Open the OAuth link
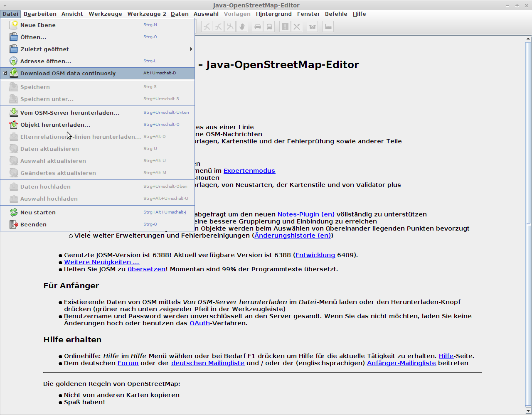Screen dimensions: 532x415 click(199, 323)
